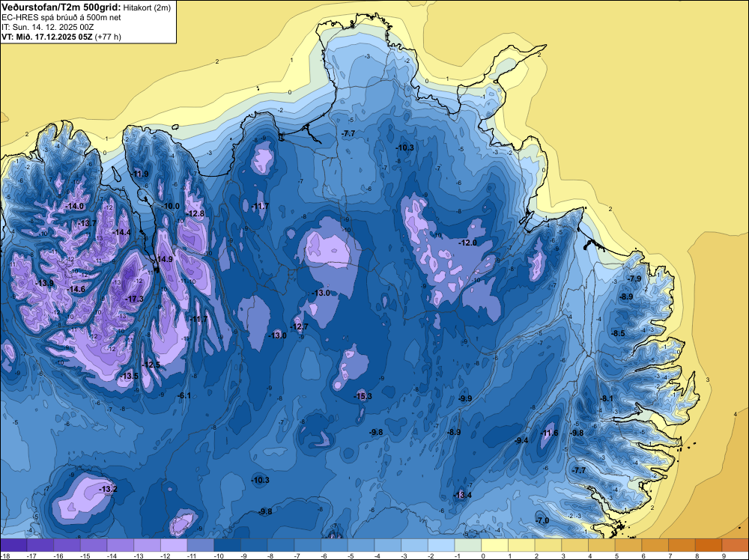This screenshot has height=560, width=749.
Task: Click the -9.4 temperature value
Action: (x=521, y=441)
